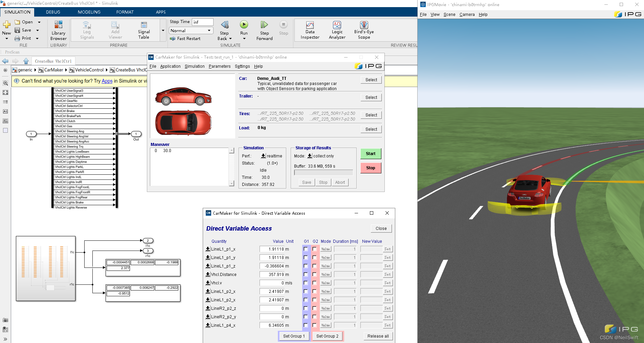
Task: Click the Fit to View icon in palette
Action: click(x=5, y=92)
